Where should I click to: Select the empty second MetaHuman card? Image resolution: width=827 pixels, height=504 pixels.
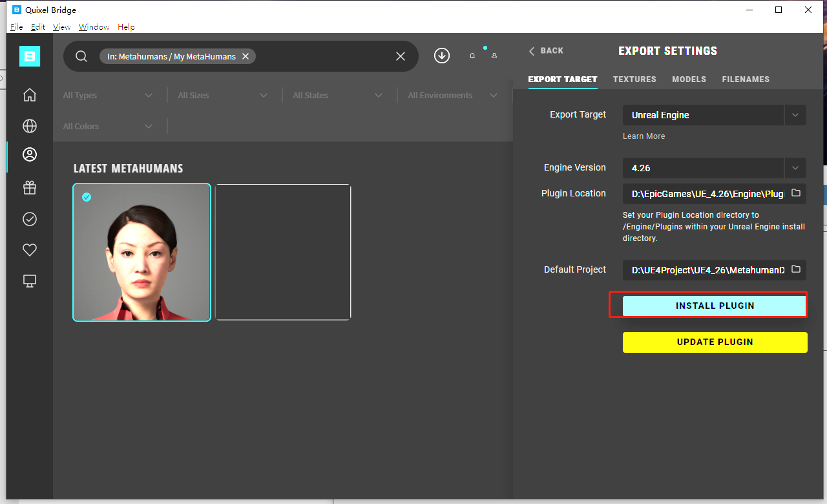click(x=283, y=252)
